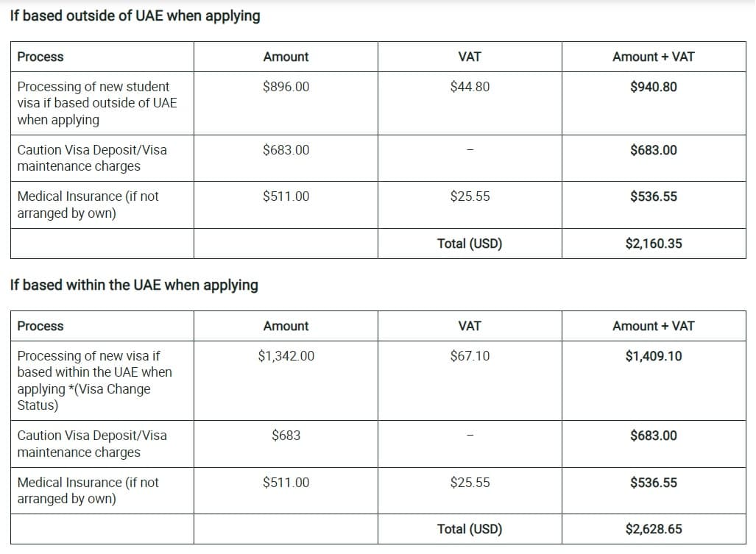Click Total (USD) label in outside-UAE table
The image size is (756, 554).
coord(470,244)
